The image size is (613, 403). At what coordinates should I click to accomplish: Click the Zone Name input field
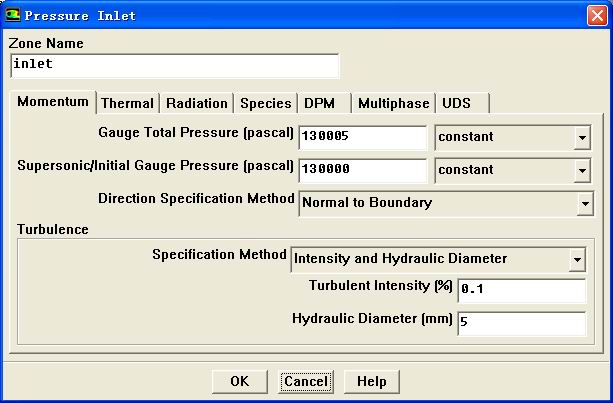(x=175, y=65)
